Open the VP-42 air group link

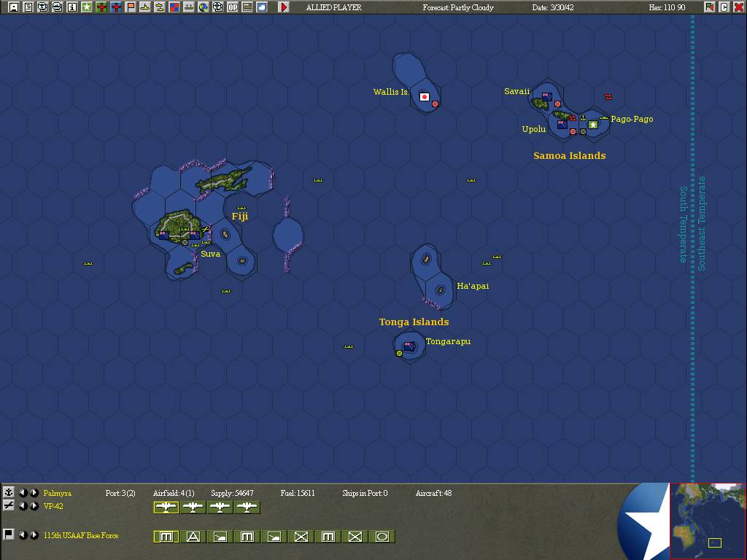(x=53, y=506)
